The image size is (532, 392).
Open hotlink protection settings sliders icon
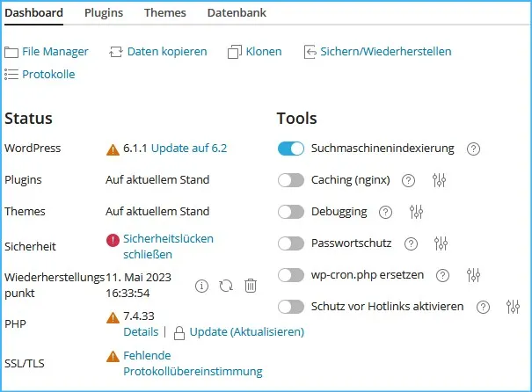[x=513, y=307]
